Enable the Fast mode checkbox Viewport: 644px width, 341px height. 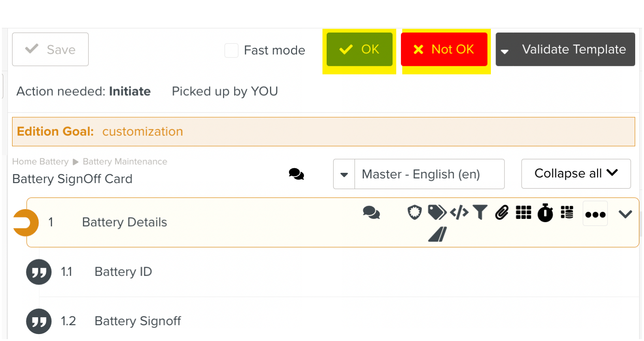tap(232, 50)
